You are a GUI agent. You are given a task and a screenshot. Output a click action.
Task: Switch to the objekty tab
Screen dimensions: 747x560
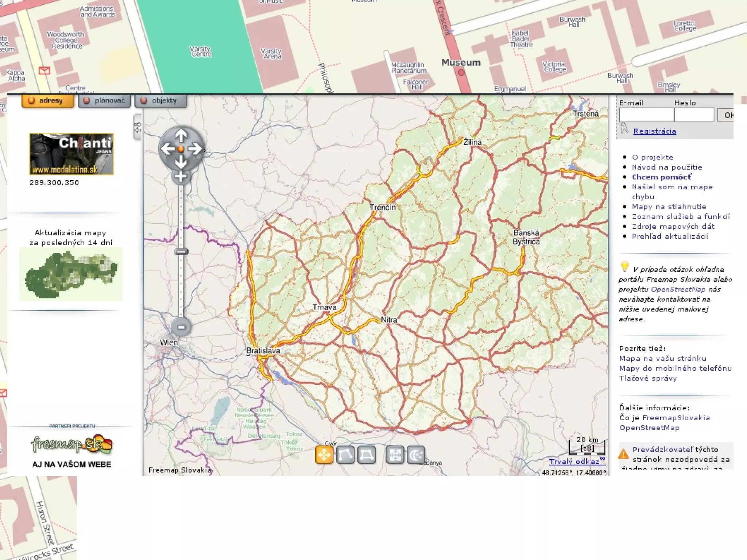point(161,101)
